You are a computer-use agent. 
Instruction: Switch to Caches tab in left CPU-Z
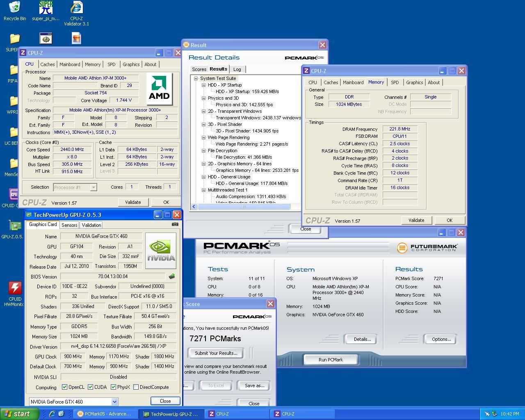click(47, 64)
